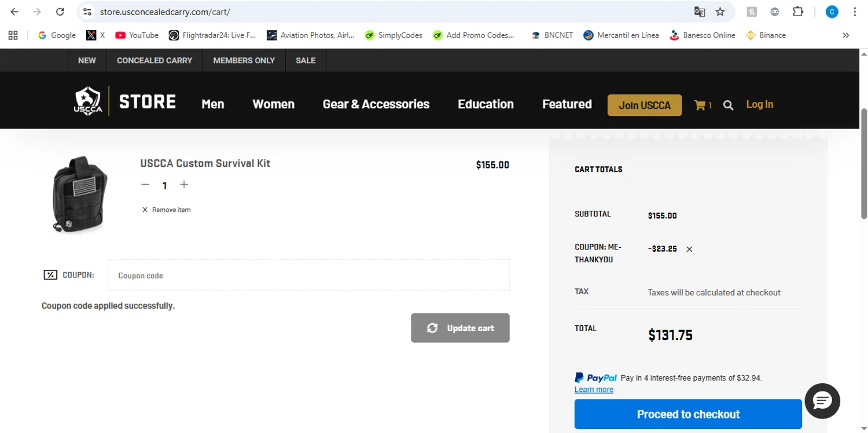Click the total $131.75 amount
This screenshot has width=868, height=433.
click(x=670, y=335)
